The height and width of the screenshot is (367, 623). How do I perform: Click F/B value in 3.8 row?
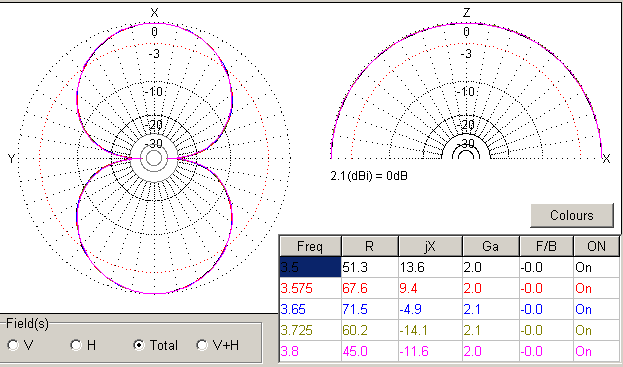(x=546, y=352)
